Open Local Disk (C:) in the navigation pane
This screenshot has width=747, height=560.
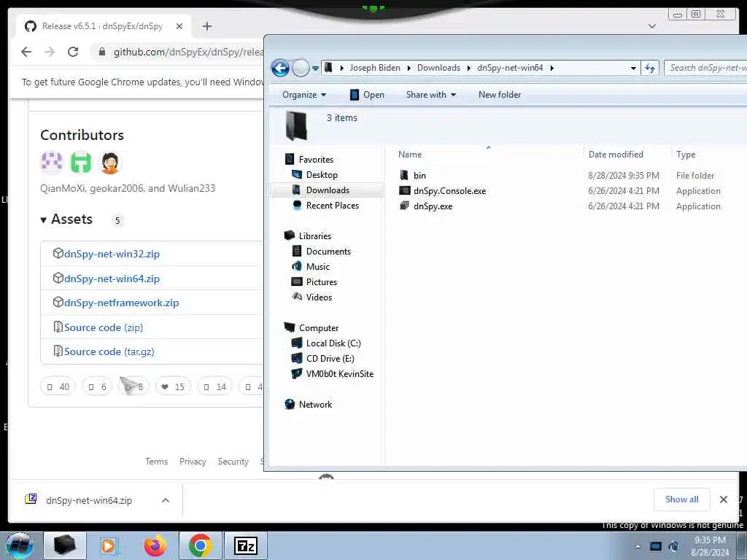click(x=333, y=343)
